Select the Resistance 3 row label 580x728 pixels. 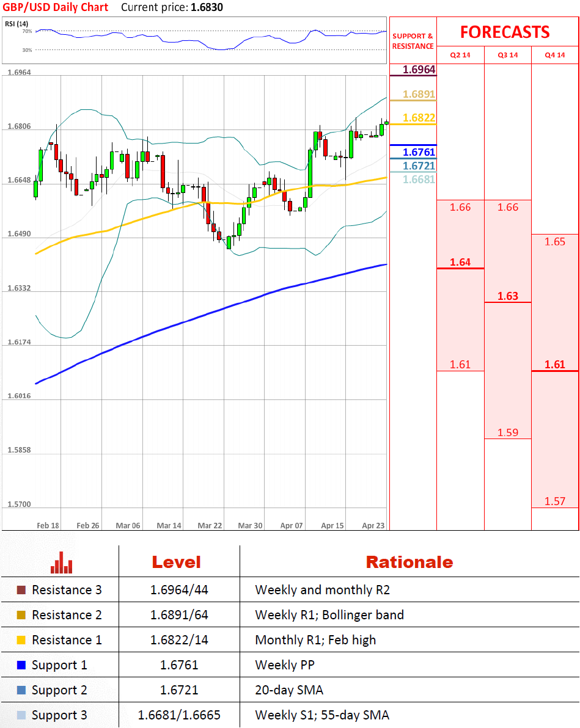[67, 590]
